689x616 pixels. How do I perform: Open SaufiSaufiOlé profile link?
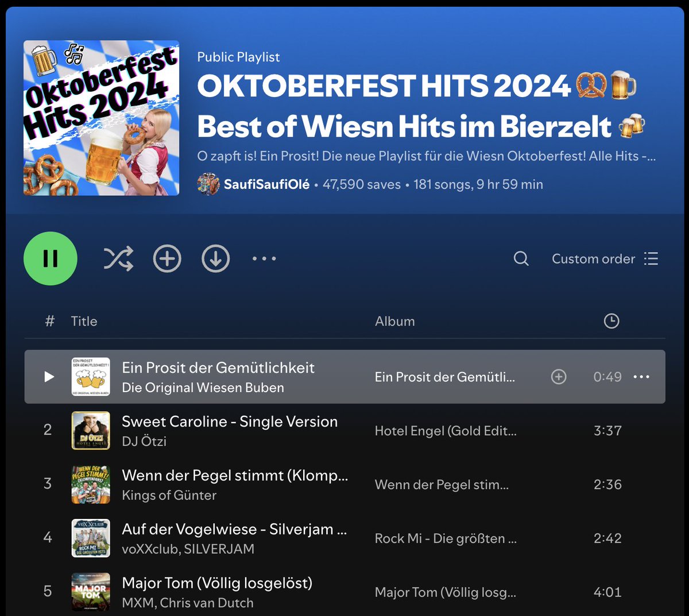(266, 184)
